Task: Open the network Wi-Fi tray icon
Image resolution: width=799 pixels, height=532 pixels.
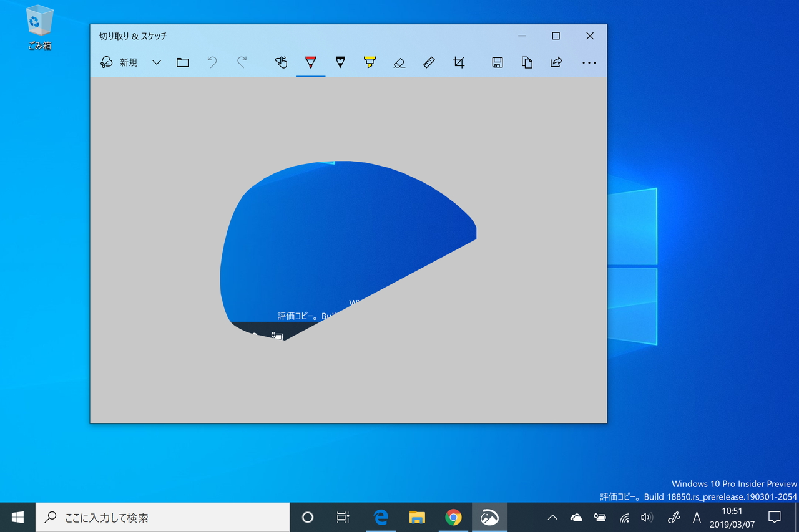Action: [x=624, y=517]
